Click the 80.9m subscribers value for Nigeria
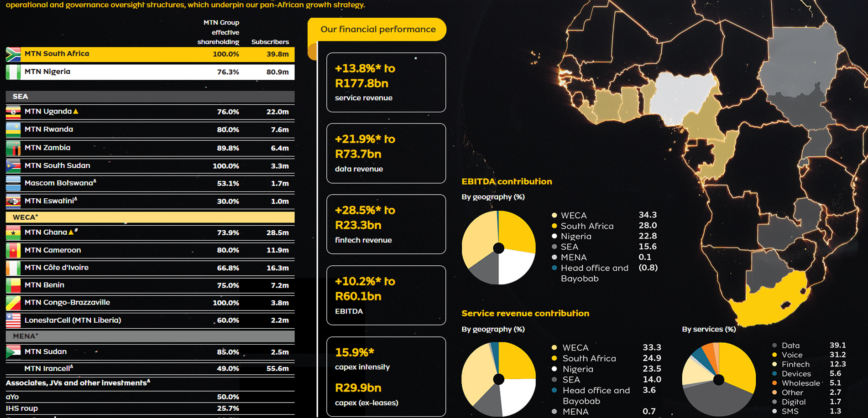Viewport: 868px width, 418px height. tap(277, 72)
